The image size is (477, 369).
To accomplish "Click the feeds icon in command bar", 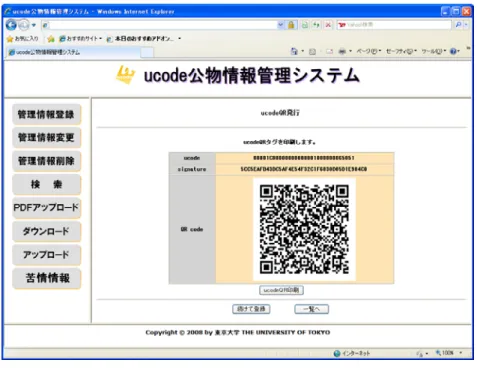I will [312, 52].
